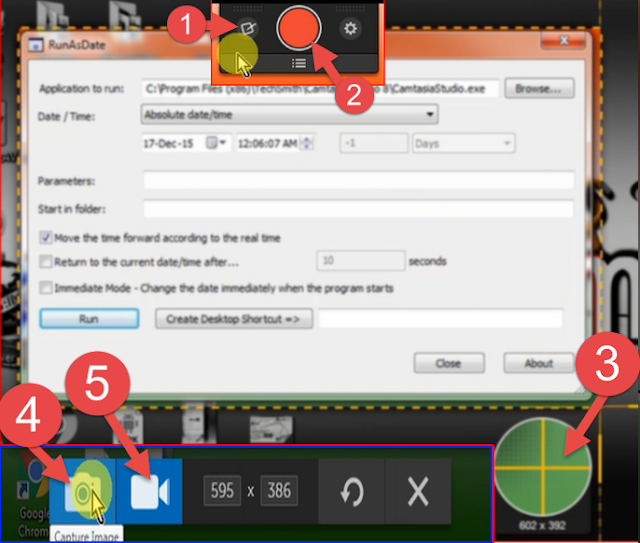The image size is (640, 543).
Task: Start recording with the red record button
Action: coord(299,28)
